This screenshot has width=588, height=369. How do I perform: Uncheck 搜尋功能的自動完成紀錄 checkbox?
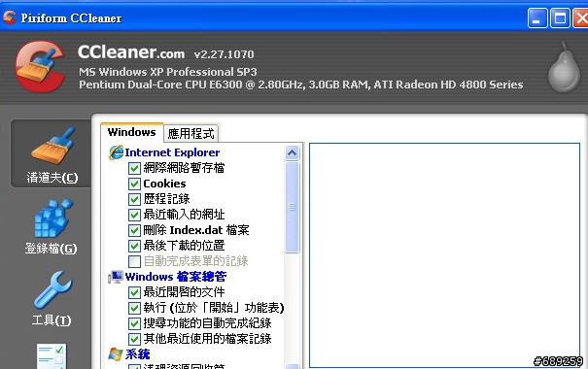tap(134, 323)
